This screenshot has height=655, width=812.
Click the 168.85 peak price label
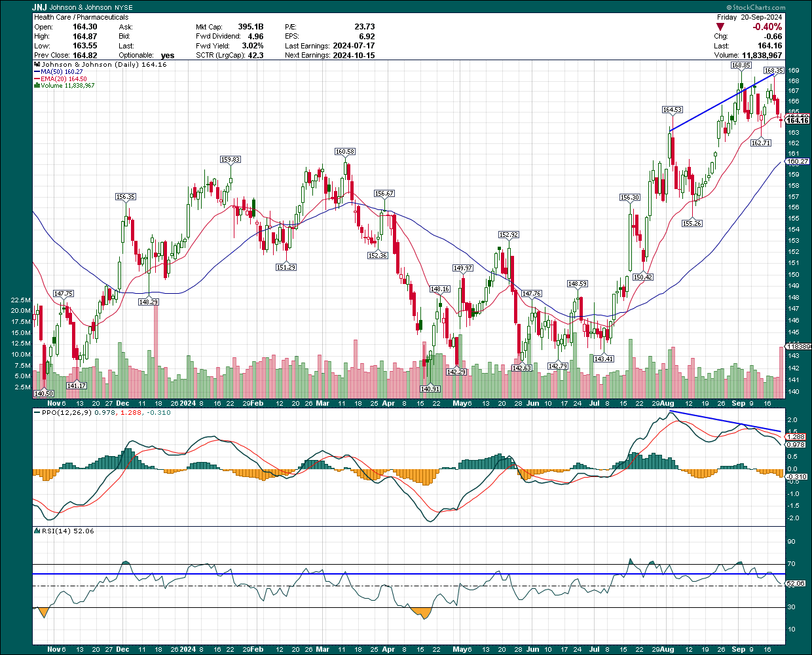click(x=741, y=65)
